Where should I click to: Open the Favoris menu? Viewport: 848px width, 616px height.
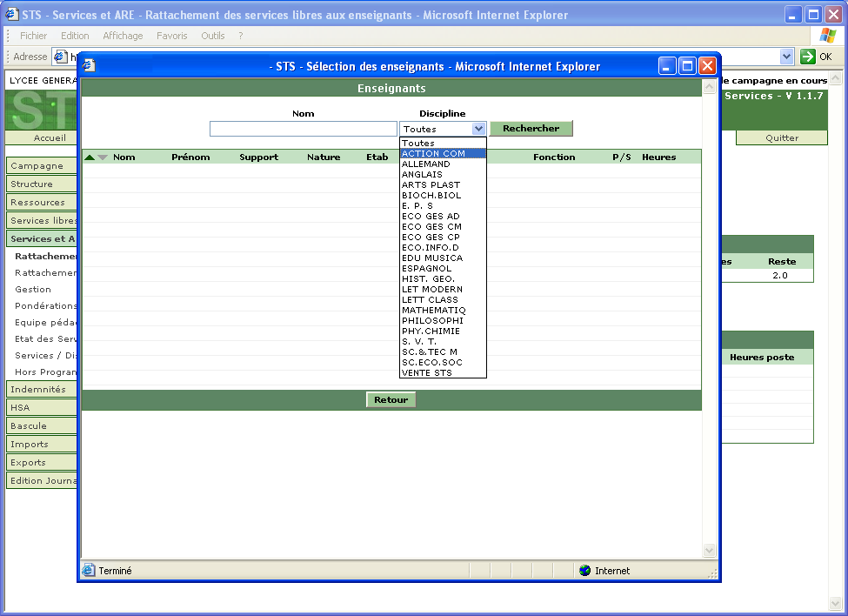coord(172,36)
